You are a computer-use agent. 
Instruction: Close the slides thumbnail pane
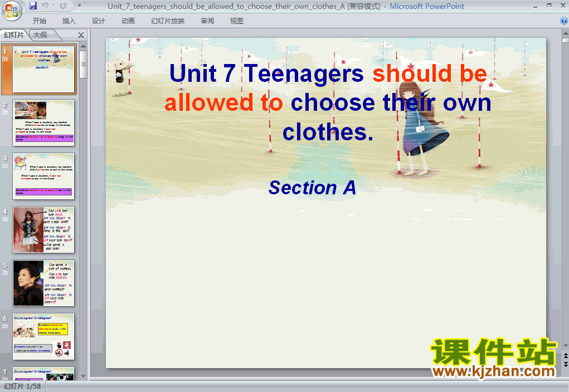81,35
